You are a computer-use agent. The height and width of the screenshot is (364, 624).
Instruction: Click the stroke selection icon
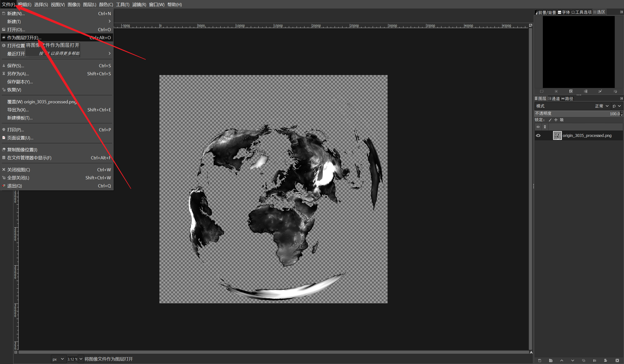click(615, 91)
